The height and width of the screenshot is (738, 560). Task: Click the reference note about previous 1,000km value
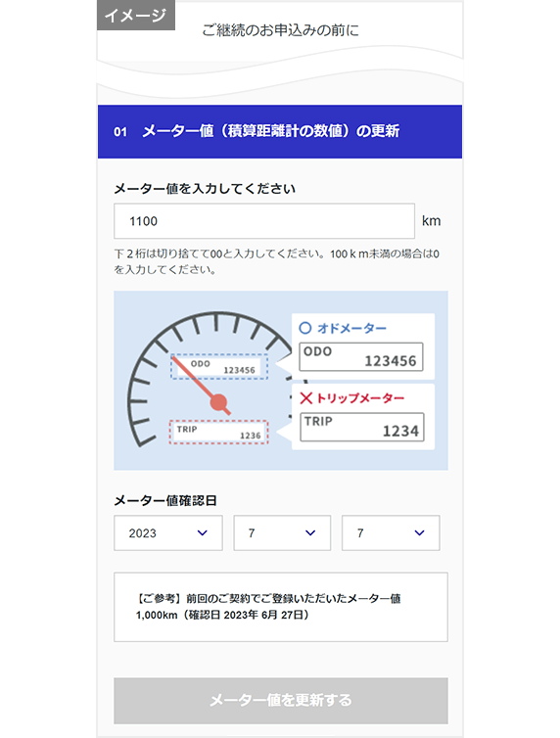click(x=280, y=607)
